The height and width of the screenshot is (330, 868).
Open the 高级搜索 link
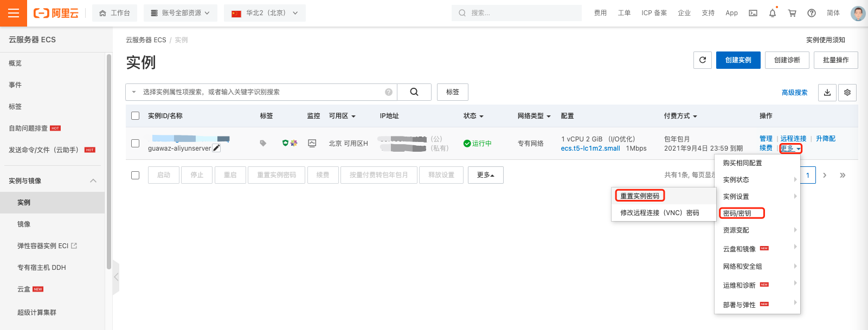794,93
